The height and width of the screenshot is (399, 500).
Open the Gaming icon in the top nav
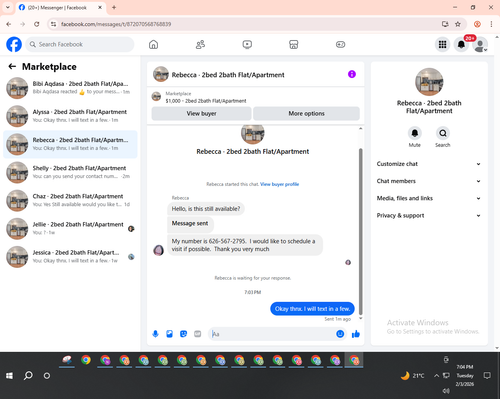point(340,44)
